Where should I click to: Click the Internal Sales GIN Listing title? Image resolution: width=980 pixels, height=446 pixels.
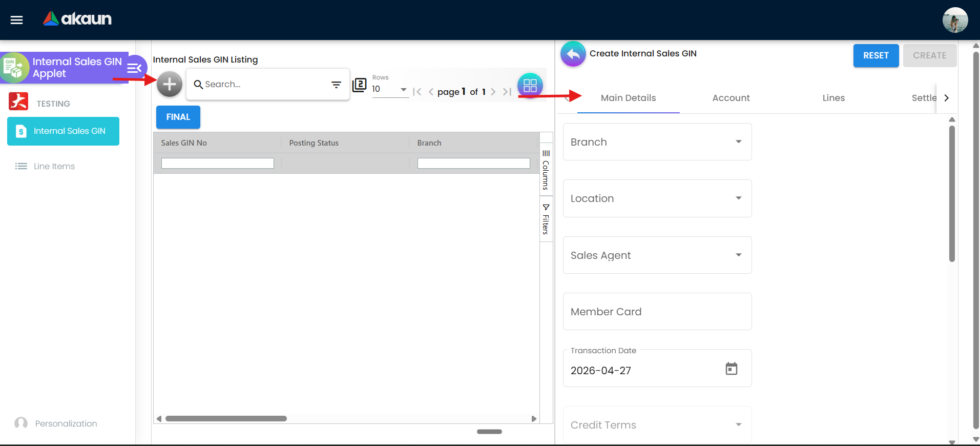(x=205, y=59)
